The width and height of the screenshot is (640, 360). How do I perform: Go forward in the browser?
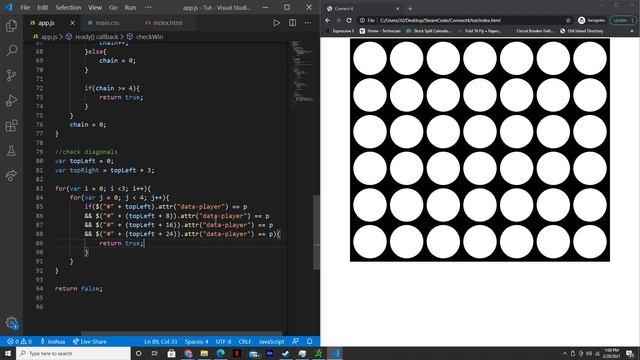click(338, 20)
